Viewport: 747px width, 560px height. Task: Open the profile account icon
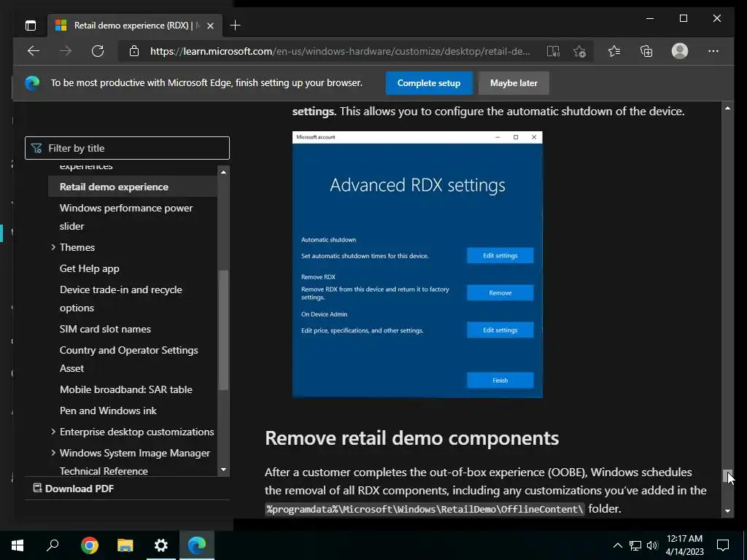tap(680, 51)
